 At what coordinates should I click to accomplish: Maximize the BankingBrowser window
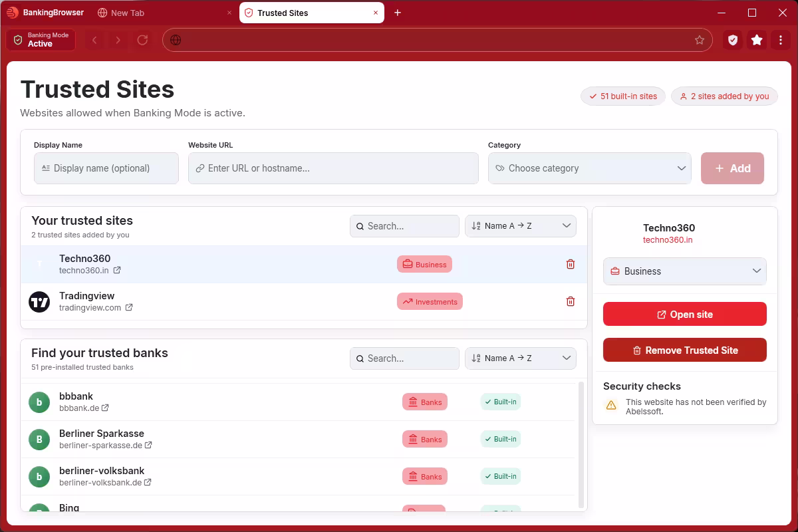click(x=752, y=13)
